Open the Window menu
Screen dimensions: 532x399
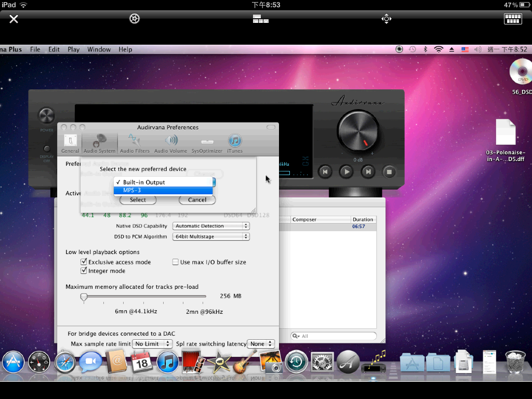pos(99,49)
